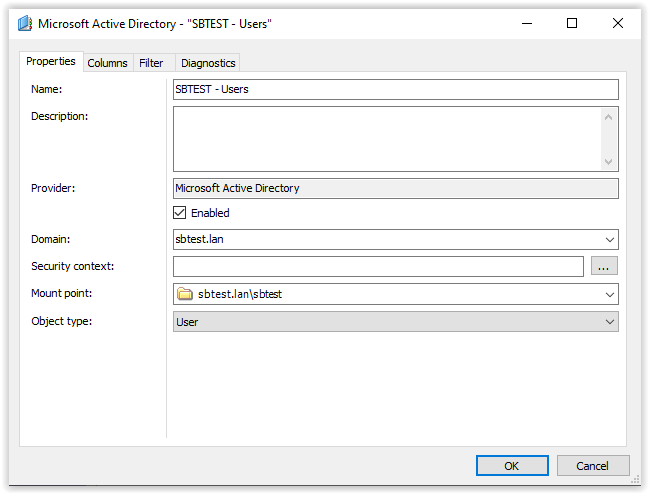The height and width of the screenshot is (494, 649).
Task: Click the "Name:" label
Action: (46, 89)
